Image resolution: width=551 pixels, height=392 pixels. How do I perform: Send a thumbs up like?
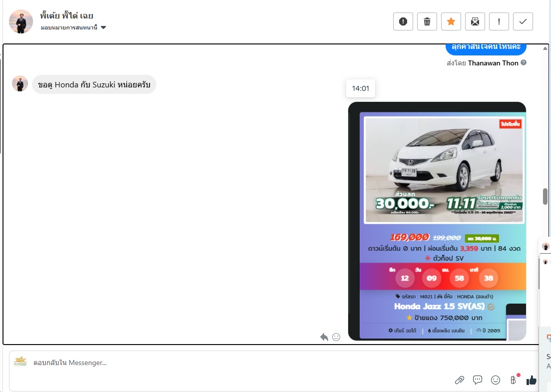(x=532, y=380)
